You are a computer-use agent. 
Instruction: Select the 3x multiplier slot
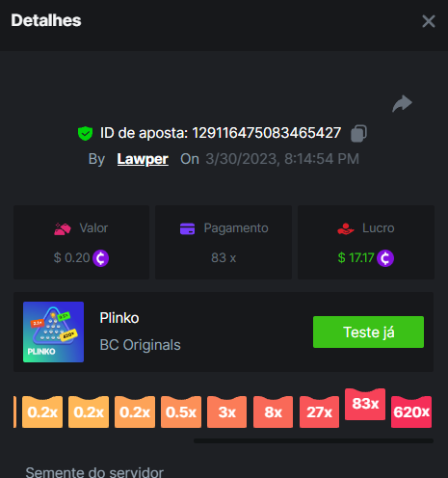[x=226, y=412]
